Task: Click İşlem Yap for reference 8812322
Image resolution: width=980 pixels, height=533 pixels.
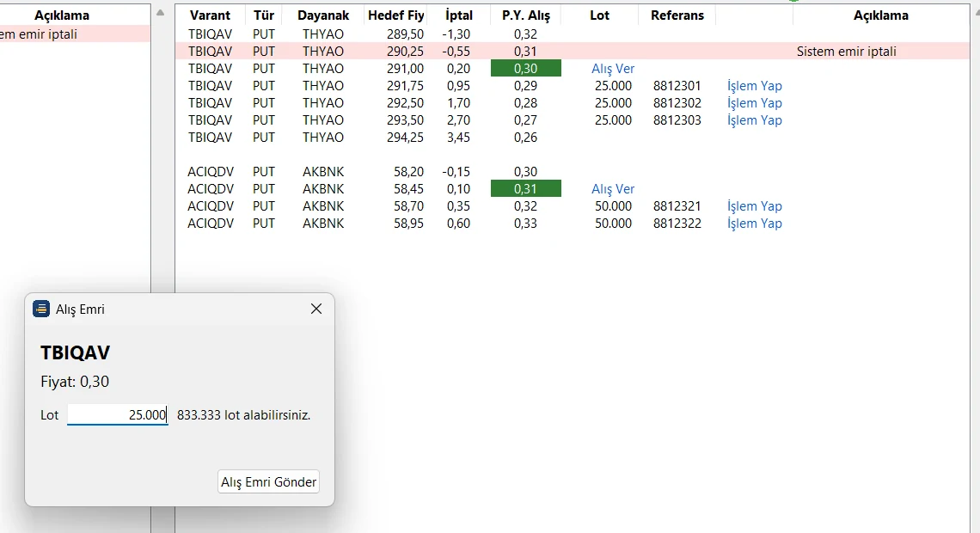Action: (x=755, y=223)
